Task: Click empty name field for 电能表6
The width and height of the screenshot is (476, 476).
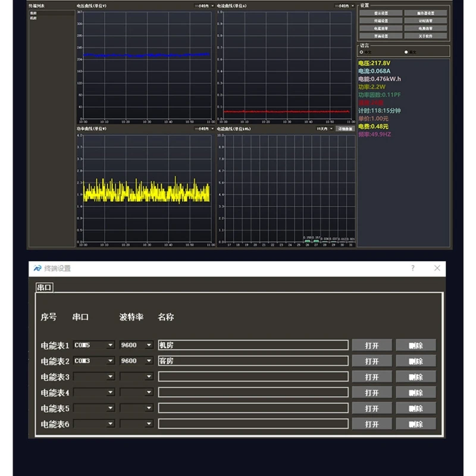Action: pos(253,424)
